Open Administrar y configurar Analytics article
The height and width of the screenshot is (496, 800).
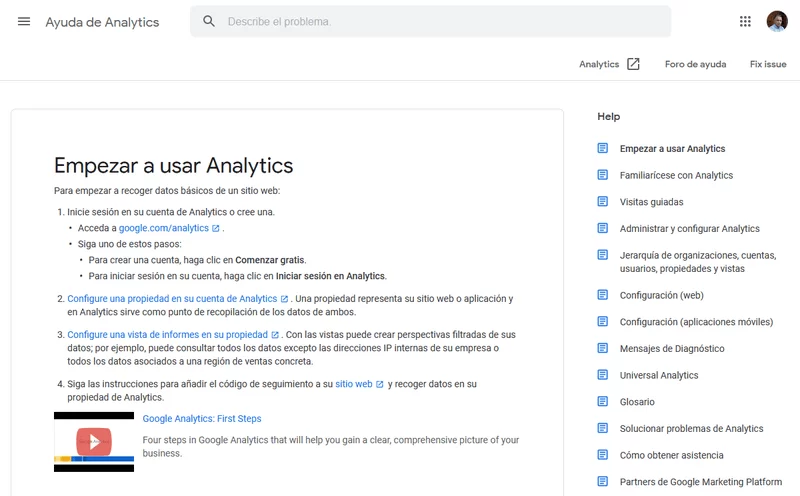point(690,229)
